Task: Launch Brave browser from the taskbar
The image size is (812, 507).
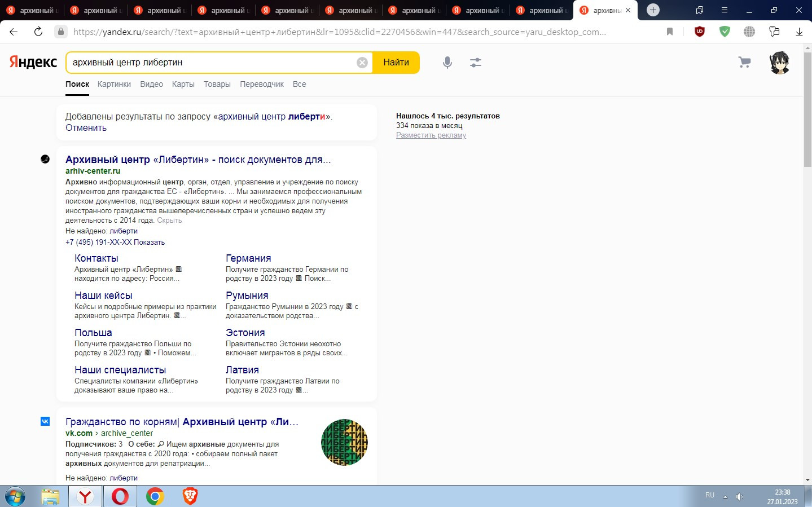Action: [x=190, y=496]
